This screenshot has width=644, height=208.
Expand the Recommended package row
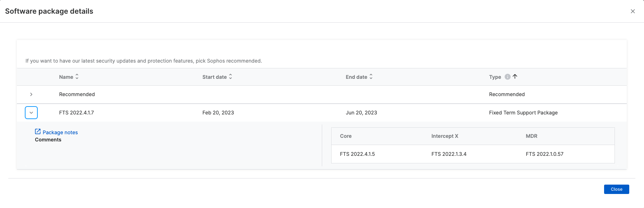click(31, 94)
